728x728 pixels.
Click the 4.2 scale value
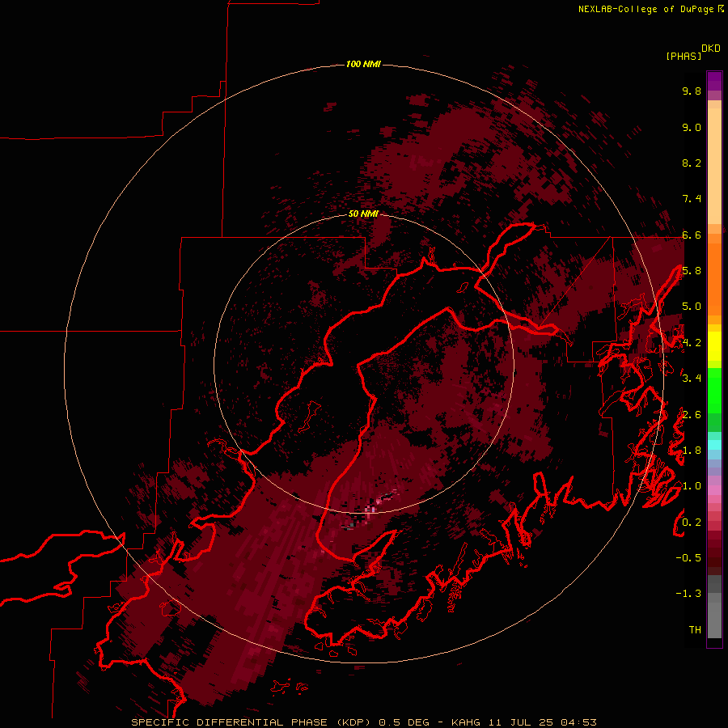(x=692, y=343)
